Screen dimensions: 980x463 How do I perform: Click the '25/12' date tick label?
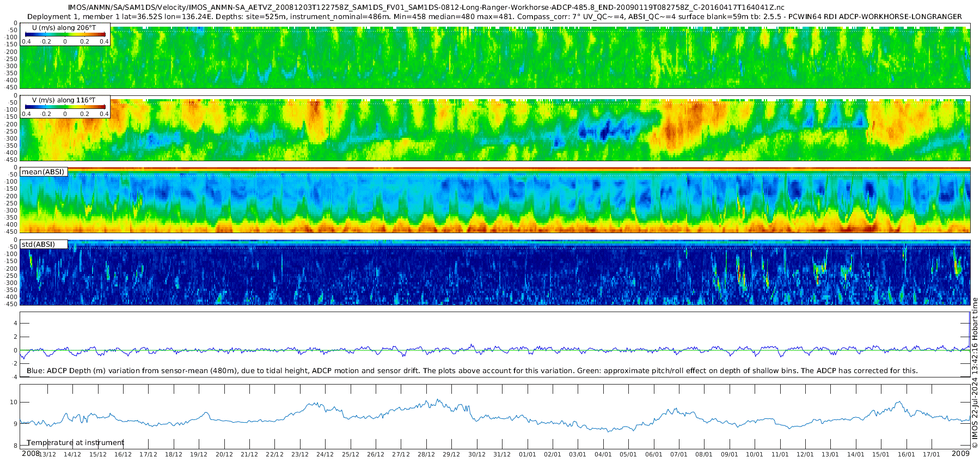point(351,455)
